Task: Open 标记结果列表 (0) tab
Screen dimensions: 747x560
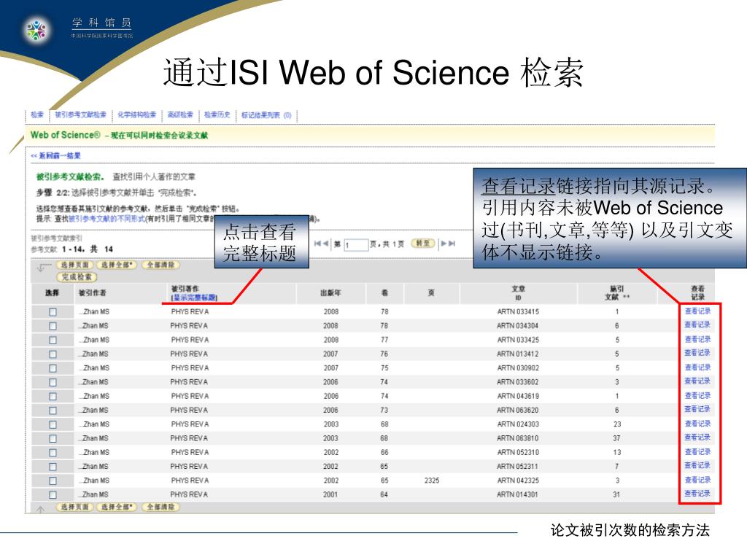Action: [x=266, y=115]
